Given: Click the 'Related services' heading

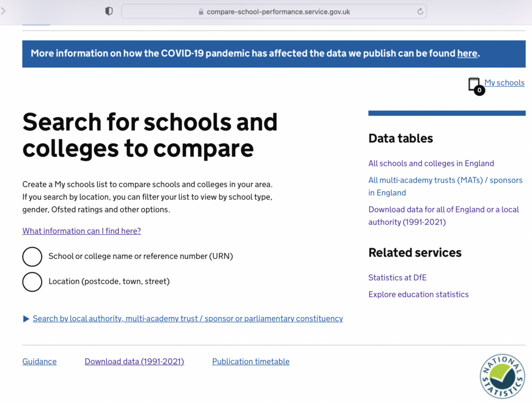Looking at the screenshot, I should [415, 253].
